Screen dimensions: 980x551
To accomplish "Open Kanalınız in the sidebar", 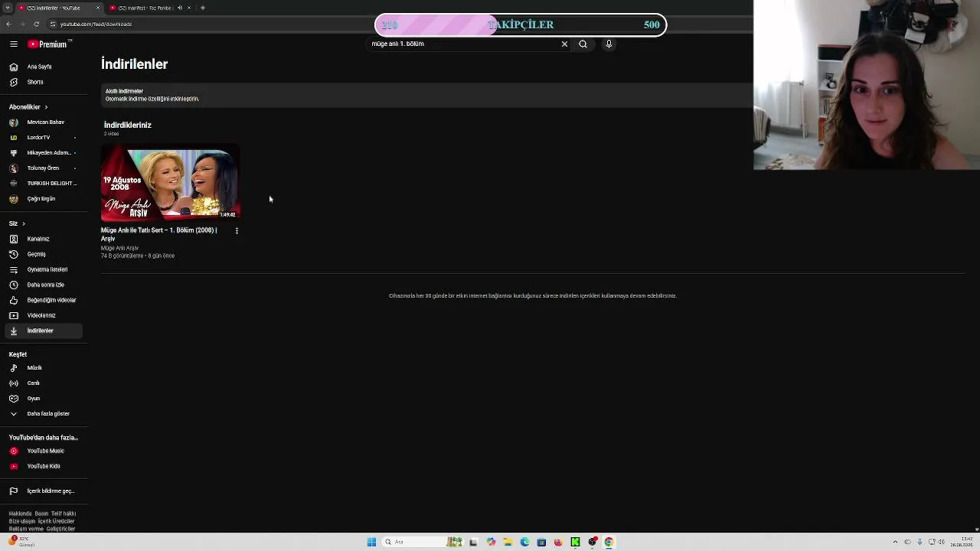I will point(44,239).
